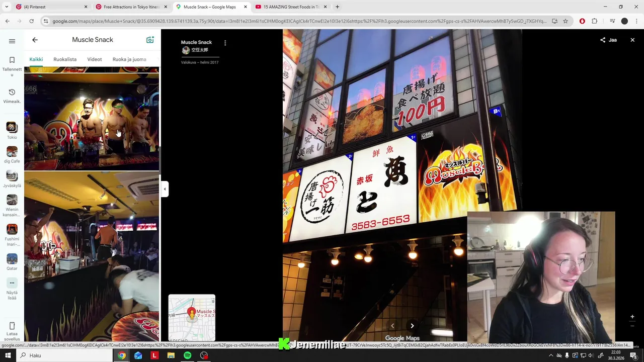Image resolution: width=644 pixels, height=362 pixels.
Task: Open the Google Maps hamburger menu
Action: point(12,41)
